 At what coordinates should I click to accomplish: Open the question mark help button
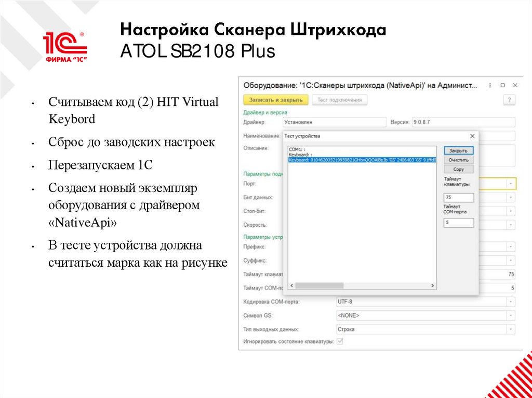[509, 100]
